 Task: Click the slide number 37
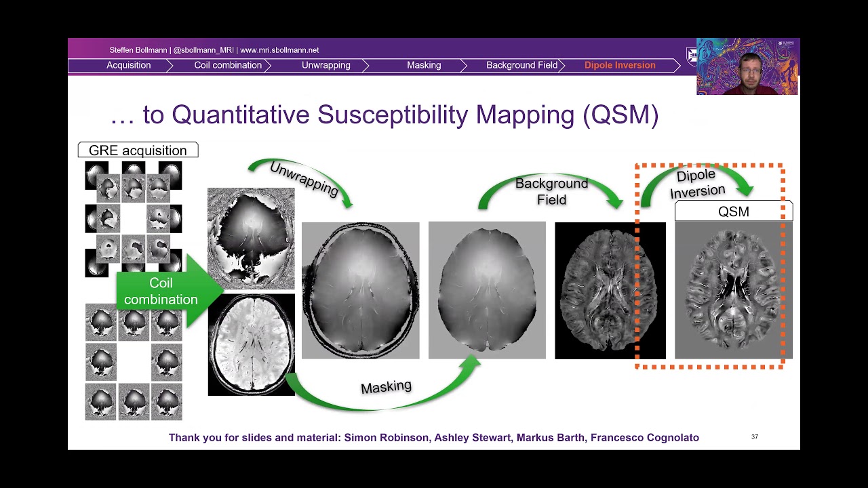pyautogui.click(x=755, y=437)
